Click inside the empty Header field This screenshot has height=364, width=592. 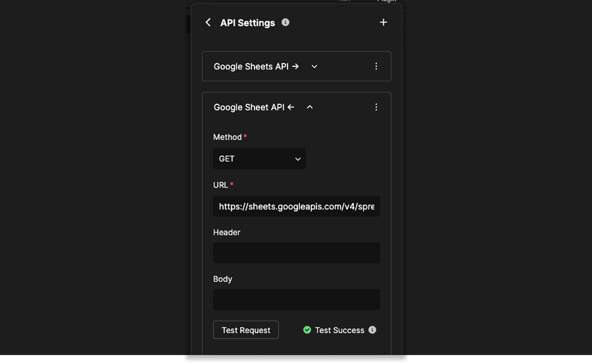click(x=296, y=253)
